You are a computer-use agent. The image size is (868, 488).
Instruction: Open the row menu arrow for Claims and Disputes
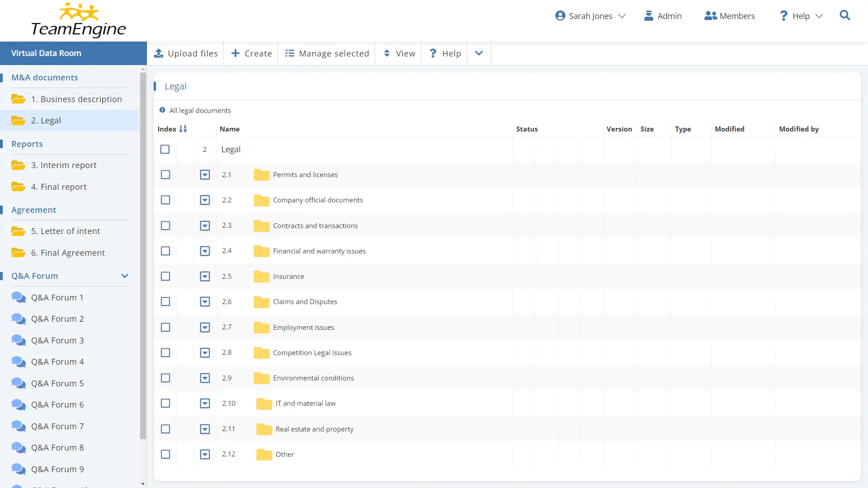[205, 301]
